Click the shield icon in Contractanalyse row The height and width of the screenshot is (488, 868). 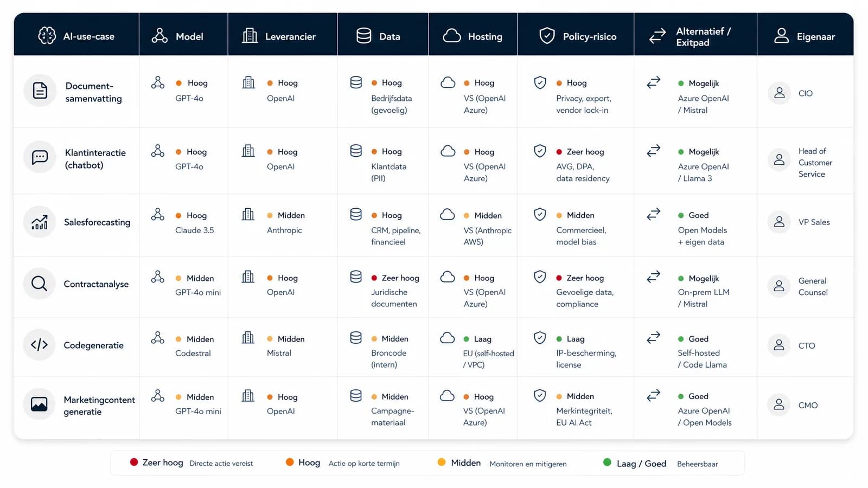(x=540, y=277)
